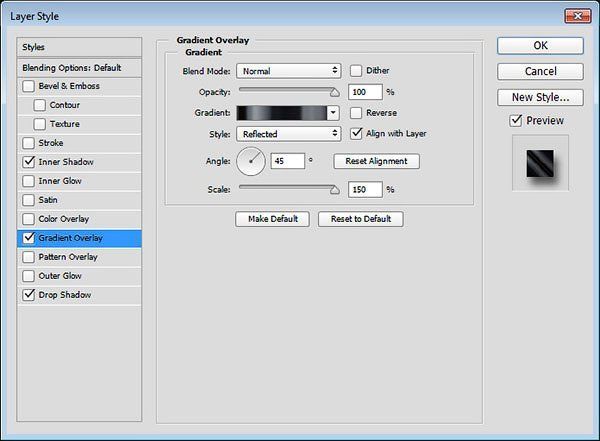Click the Scale slider handle
Image resolution: width=600 pixels, height=441 pixels.
(335, 190)
